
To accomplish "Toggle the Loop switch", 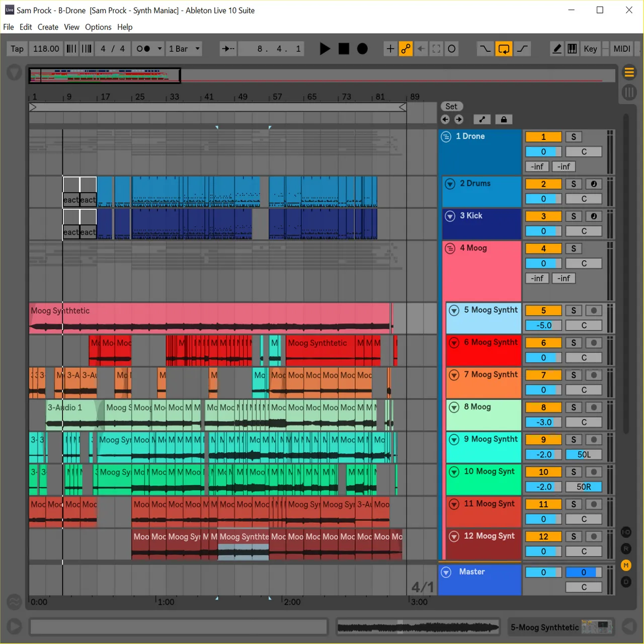I will pyautogui.click(x=504, y=49).
